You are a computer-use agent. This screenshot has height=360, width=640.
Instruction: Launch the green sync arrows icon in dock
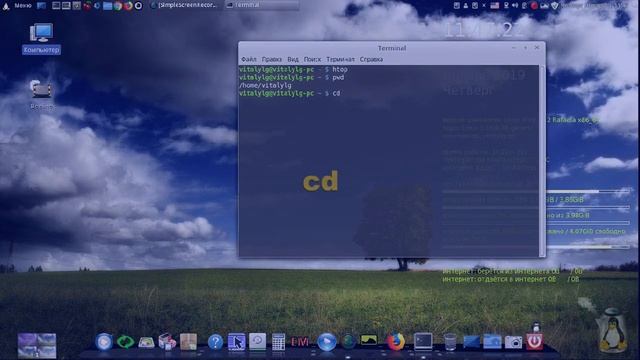pos(125,342)
